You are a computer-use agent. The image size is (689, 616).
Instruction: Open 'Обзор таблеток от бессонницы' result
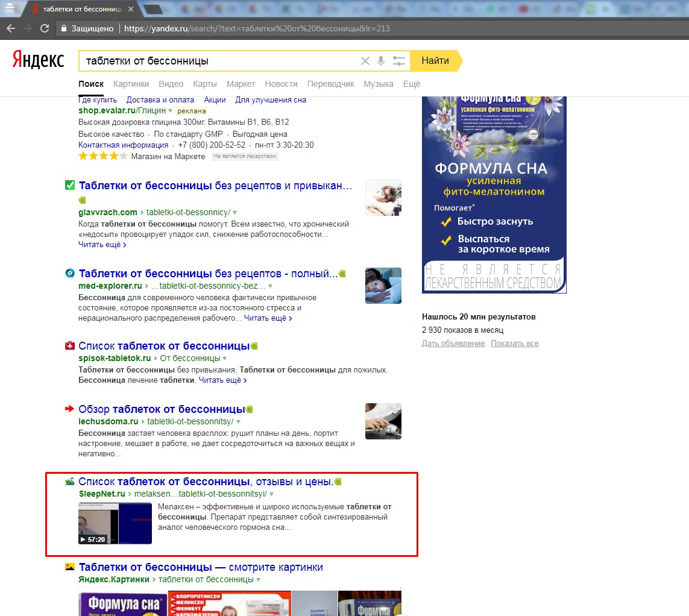pyautogui.click(x=162, y=409)
